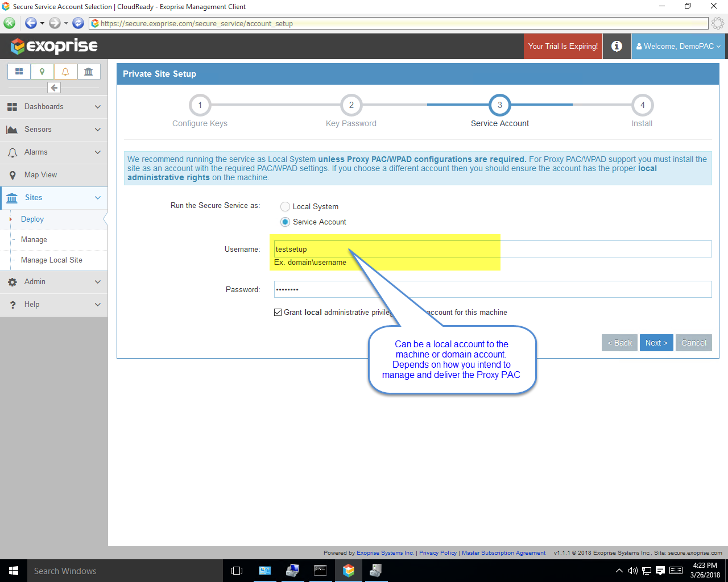Click the Cancel button

pos(694,343)
